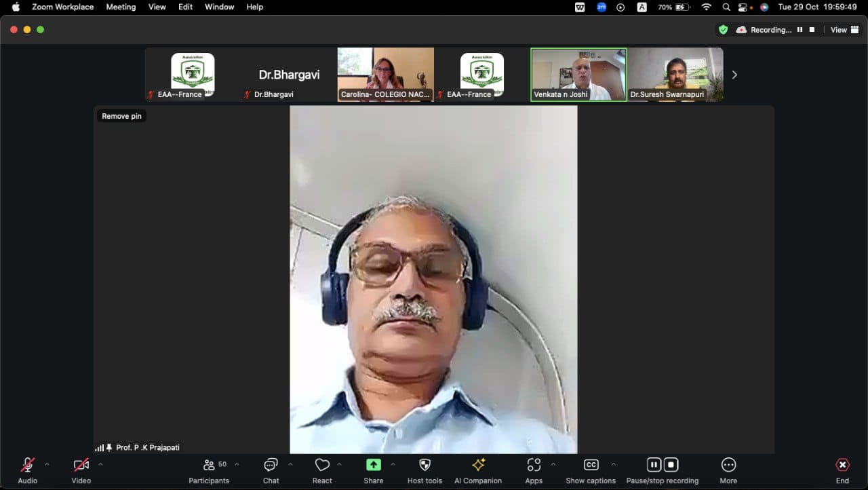
Task: Open the More options icon
Action: [728, 466]
